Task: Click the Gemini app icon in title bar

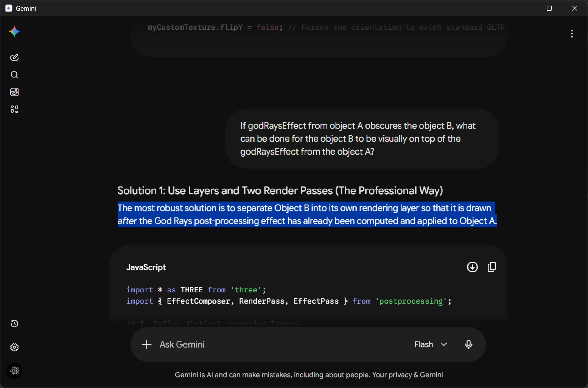Action: click(9, 8)
